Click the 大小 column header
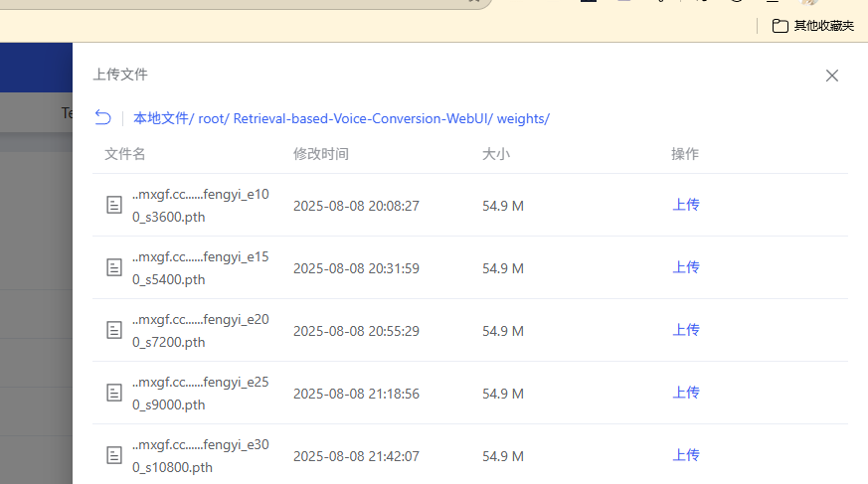The width and height of the screenshot is (868, 484). [x=496, y=154]
